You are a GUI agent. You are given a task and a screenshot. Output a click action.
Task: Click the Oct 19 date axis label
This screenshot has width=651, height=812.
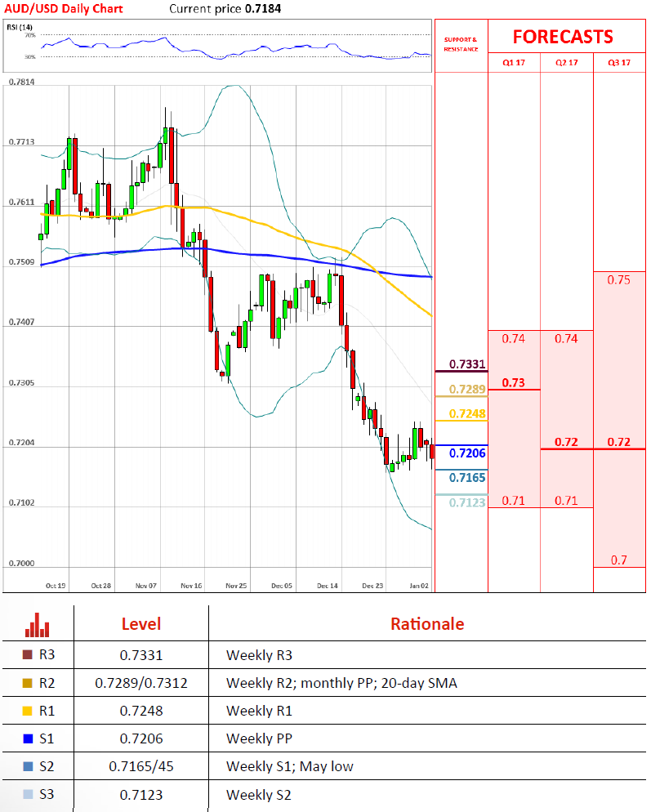(56, 586)
